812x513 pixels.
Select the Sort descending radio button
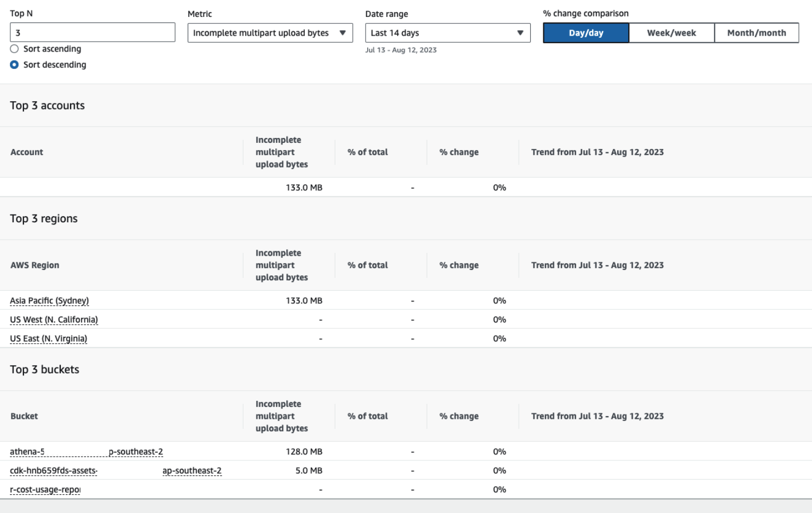point(14,65)
